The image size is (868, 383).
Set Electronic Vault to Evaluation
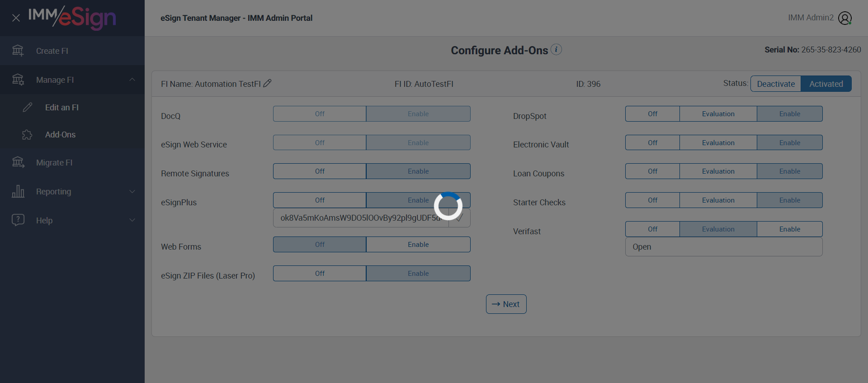718,143
